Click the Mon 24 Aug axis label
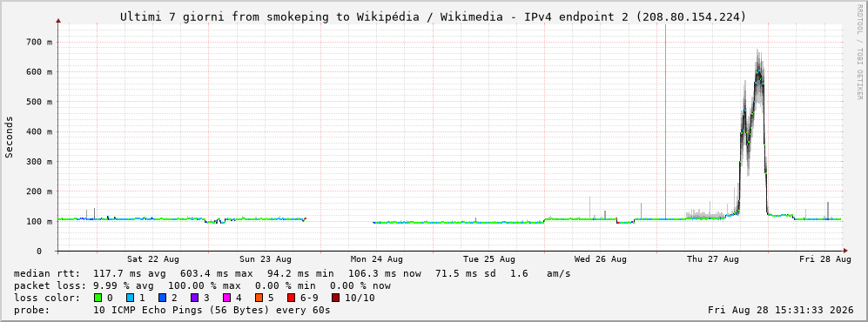 tap(376, 259)
